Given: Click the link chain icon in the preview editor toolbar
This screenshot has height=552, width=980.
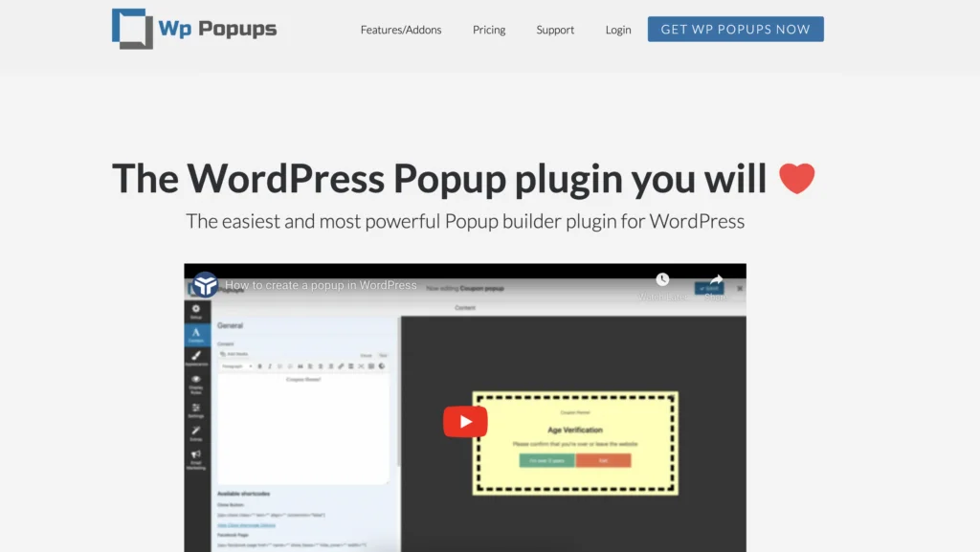Looking at the screenshot, I should click(x=341, y=366).
